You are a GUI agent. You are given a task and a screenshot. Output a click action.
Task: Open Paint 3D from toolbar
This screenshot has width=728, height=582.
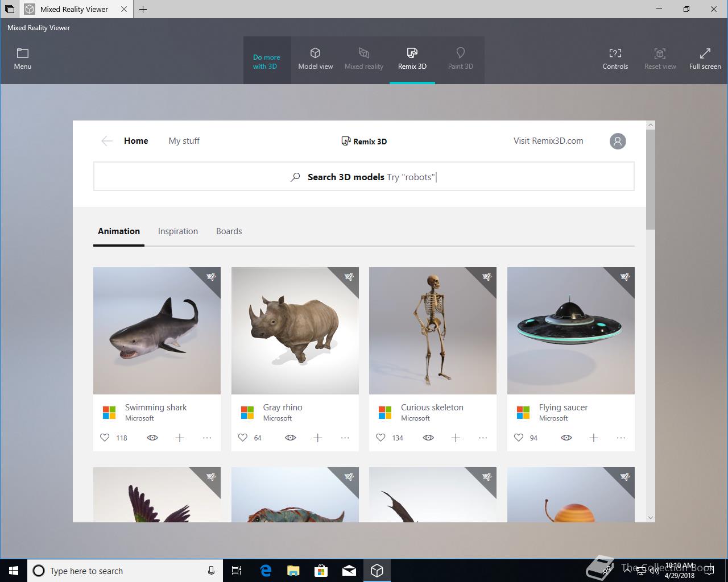tap(461, 59)
